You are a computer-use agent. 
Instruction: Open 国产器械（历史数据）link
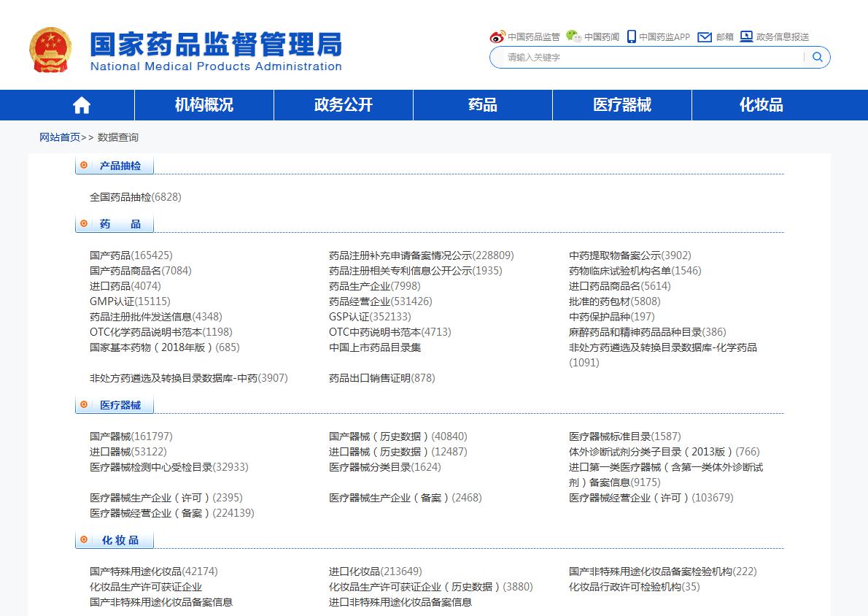pyautogui.click(x=398, y=436)
